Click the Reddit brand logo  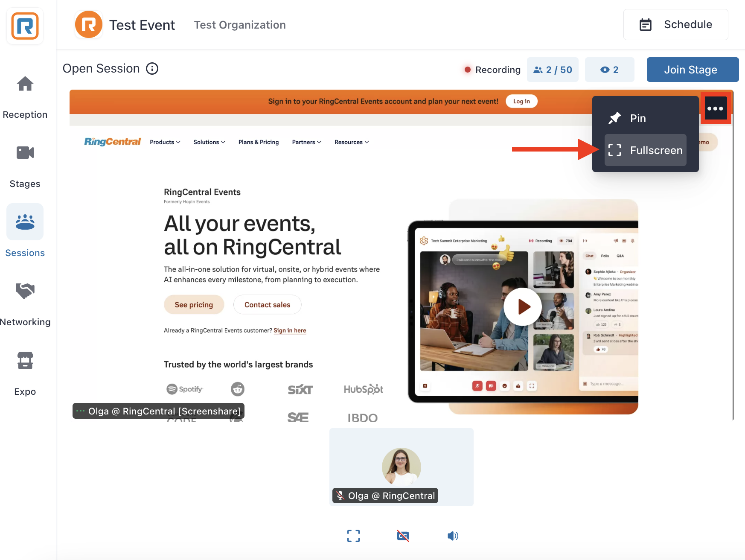click(238, 389)
